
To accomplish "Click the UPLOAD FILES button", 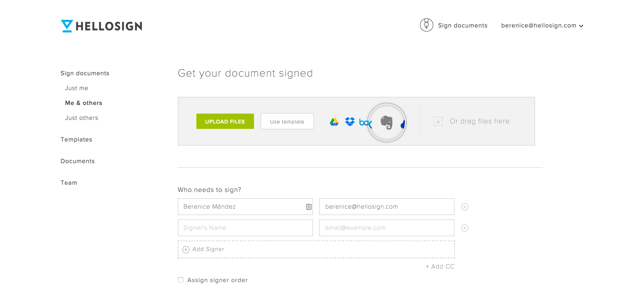I will 224,121.
